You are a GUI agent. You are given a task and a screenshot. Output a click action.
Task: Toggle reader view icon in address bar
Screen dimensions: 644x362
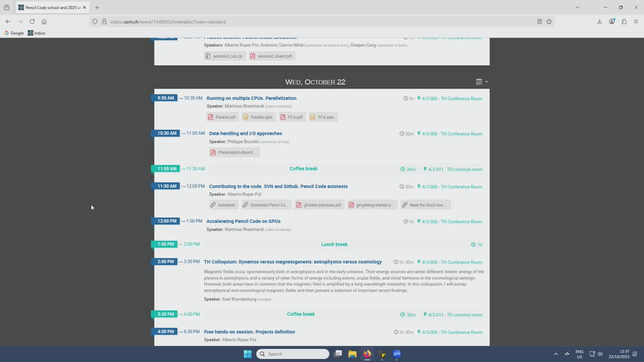tap(539, 22)
